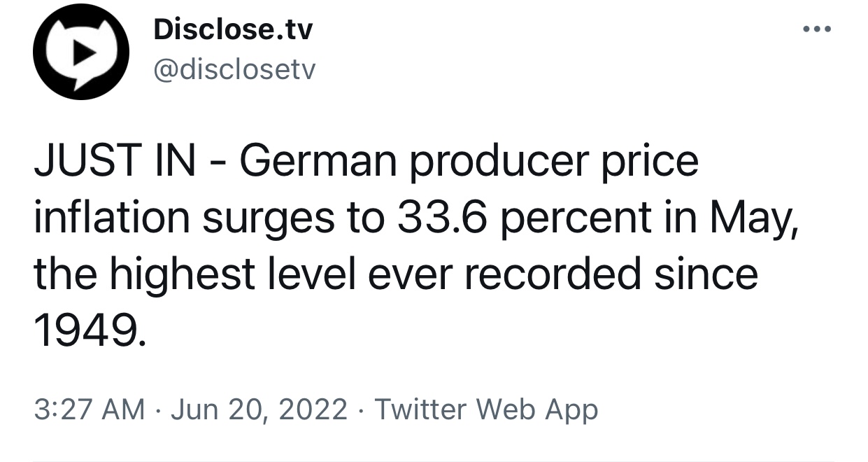This screenshot has height=462, width=868.
Task: Click the year 1949 in the tweet
Action: (x=90, y=330)
